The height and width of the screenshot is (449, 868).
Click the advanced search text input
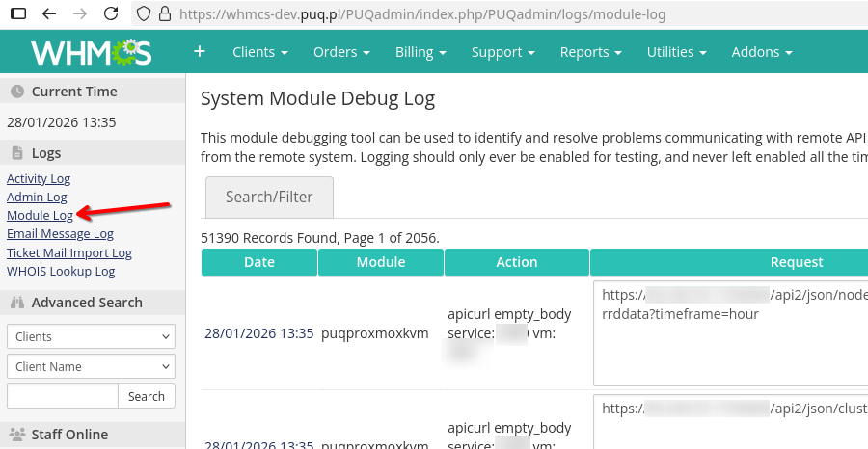(x=63, y=396)
